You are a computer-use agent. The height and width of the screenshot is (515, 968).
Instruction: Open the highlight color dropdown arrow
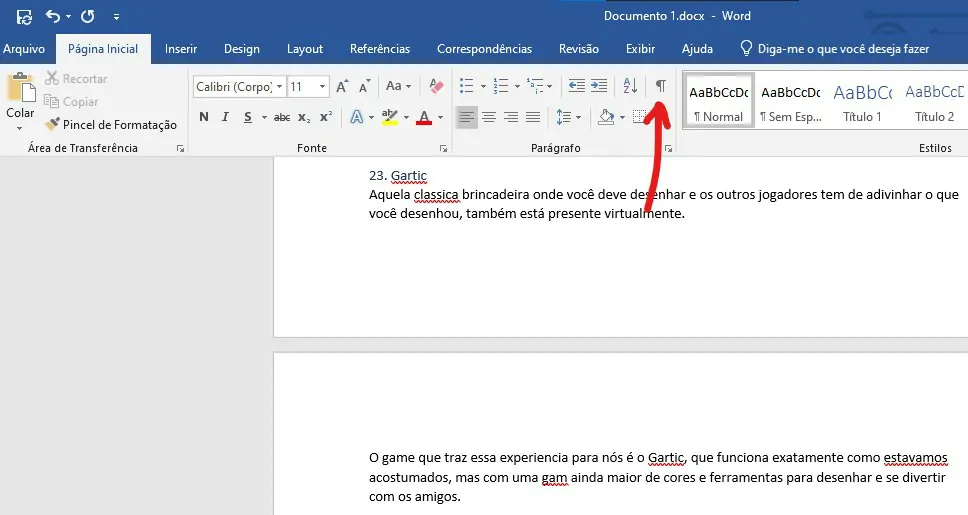[406, 117]
